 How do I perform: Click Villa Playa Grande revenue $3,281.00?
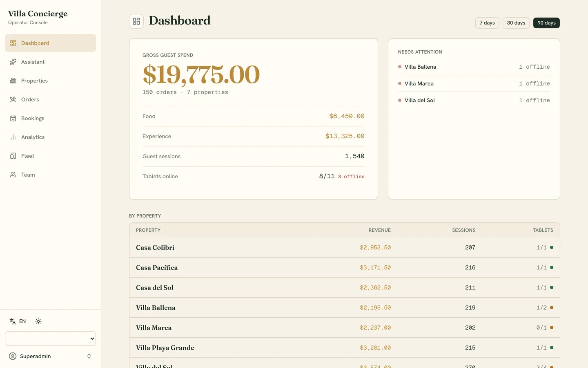[x=375, y=348]
